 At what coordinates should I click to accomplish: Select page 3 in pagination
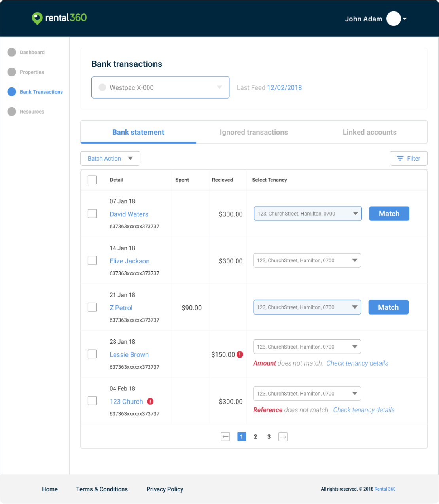tap(269, 437)
